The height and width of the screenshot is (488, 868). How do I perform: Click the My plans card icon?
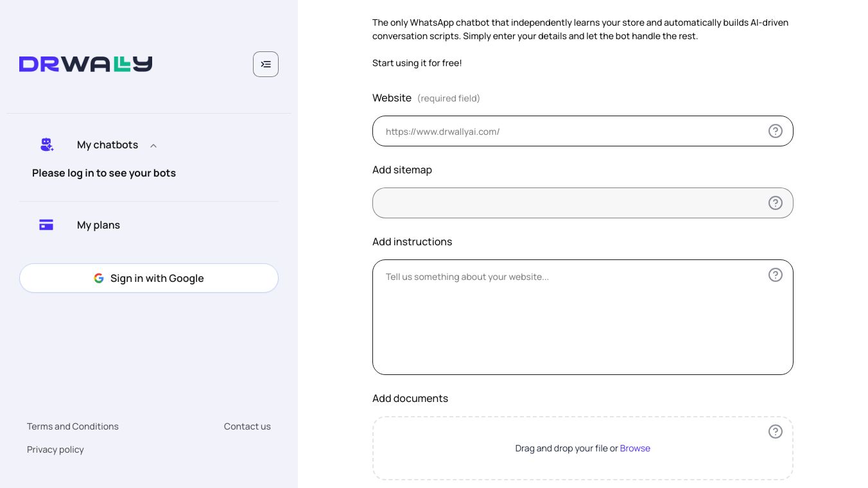(x=46, y=225)
